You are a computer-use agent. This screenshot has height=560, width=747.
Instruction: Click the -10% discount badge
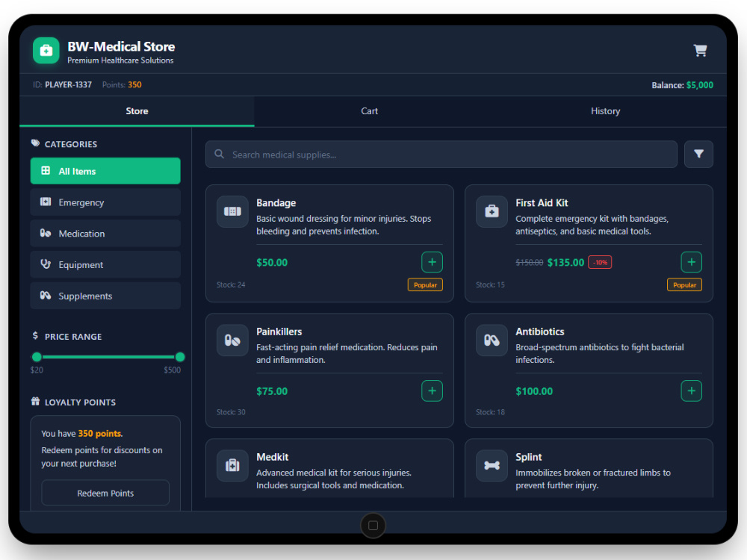(600, 262)
